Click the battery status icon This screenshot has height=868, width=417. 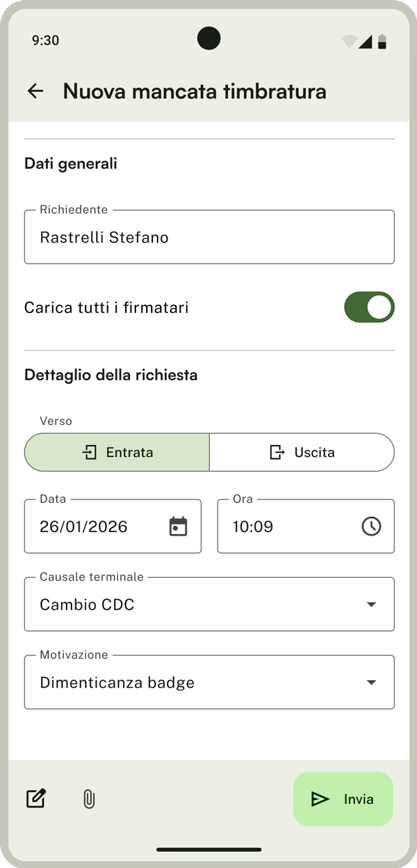coord(382,42)
